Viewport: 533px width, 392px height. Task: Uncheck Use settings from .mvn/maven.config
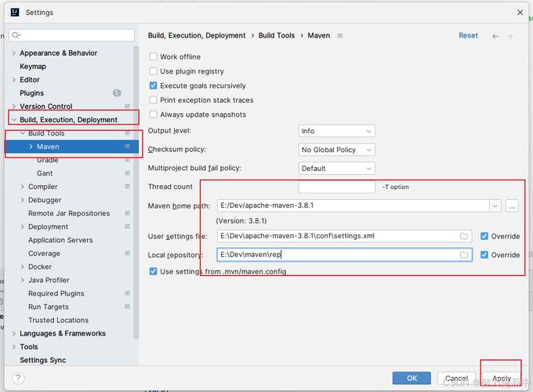(x=154, y=271)
